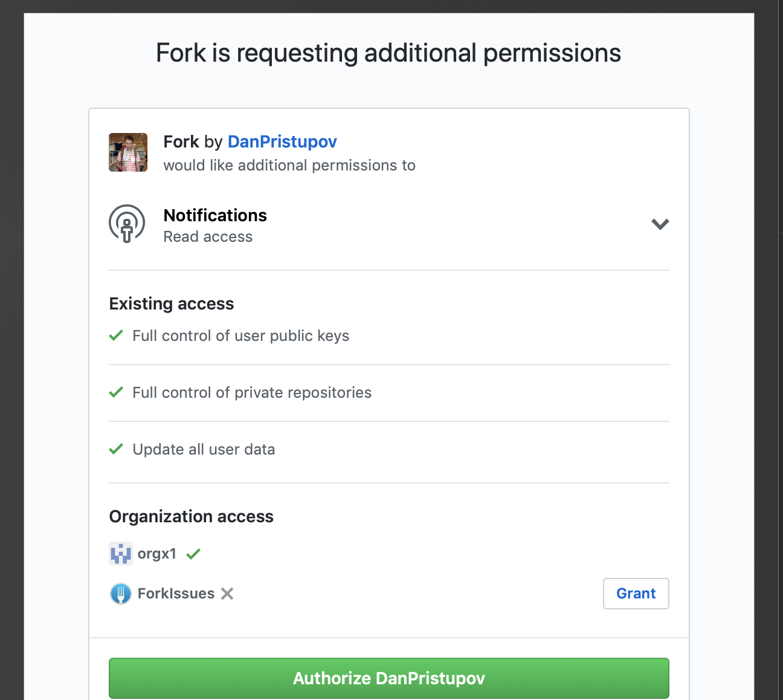Click the checkmark next to 'Update all user data'
Viewport: 783px width, 700px height.
tap(115, 449)
